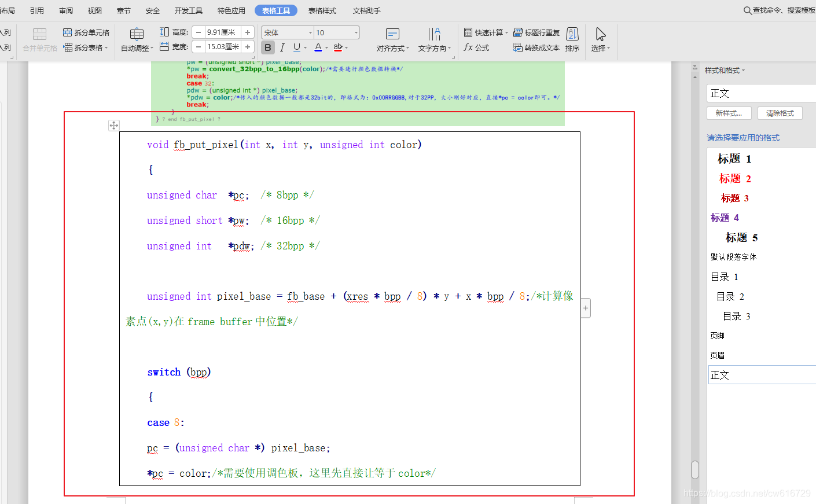The image size is (816, 504).
Task: Click convert to text (转换成文本) icon
Action: [x=518, y=47]
